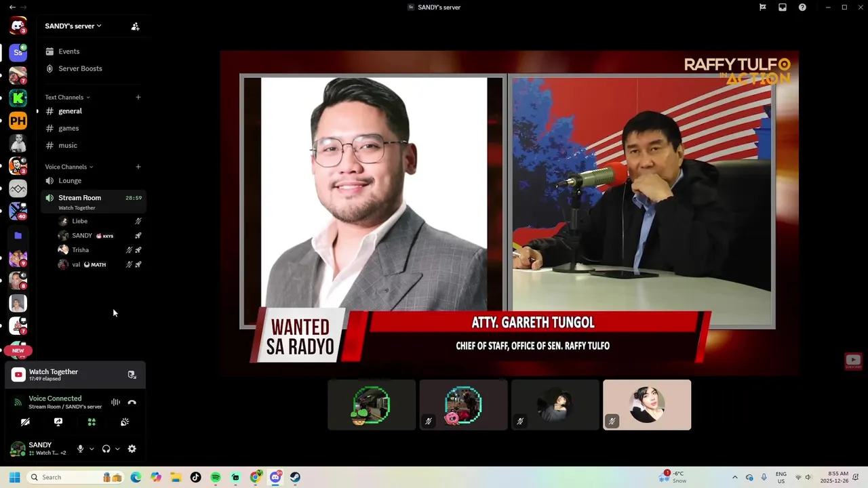This screenshot has height=488, width=868.
Task: Click the red NEW unread indicator
Action: pyautogui.click(x=18, y=350)
